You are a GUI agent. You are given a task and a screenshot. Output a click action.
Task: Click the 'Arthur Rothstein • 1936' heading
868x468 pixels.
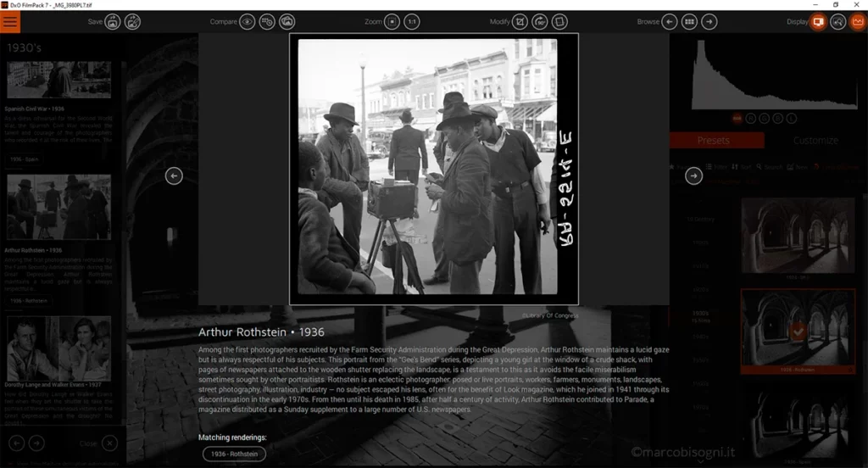pos(261,332)
